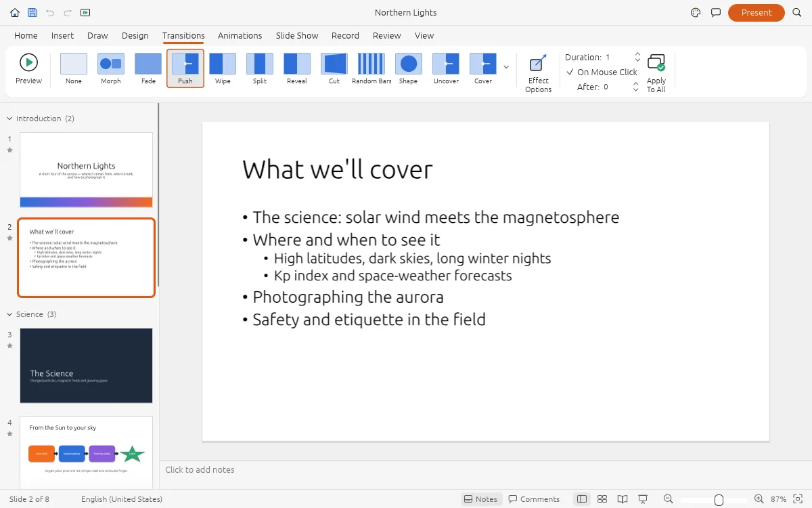Image resolution: width=812 pixels, height=508 pixels.
Task: Redo the last undone action
Action: pos(68,13)
